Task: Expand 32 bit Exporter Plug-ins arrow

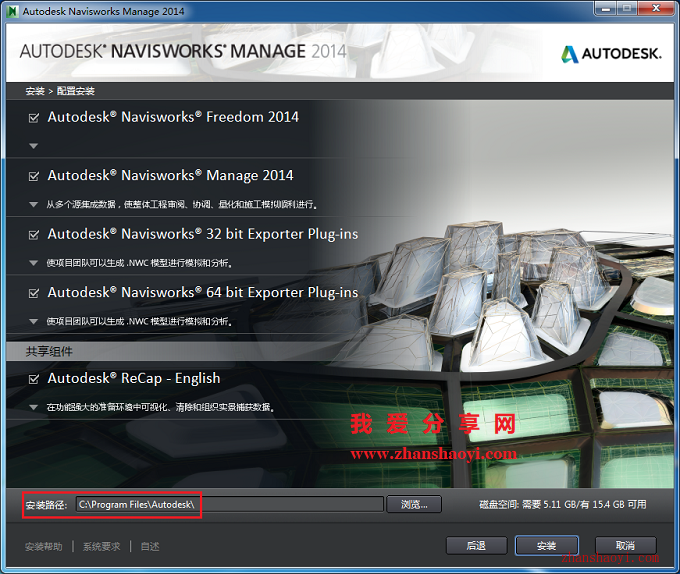Action: tap(33, 263)
